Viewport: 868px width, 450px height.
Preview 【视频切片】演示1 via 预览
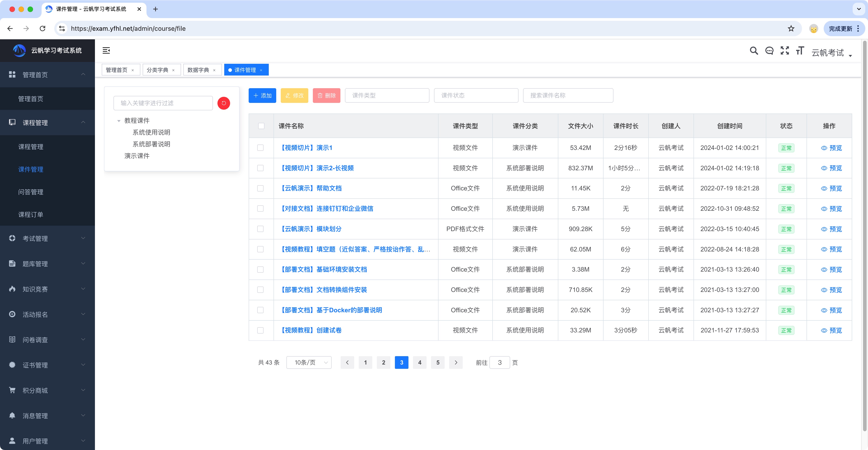pyautogui.click(x=831, y=148)
